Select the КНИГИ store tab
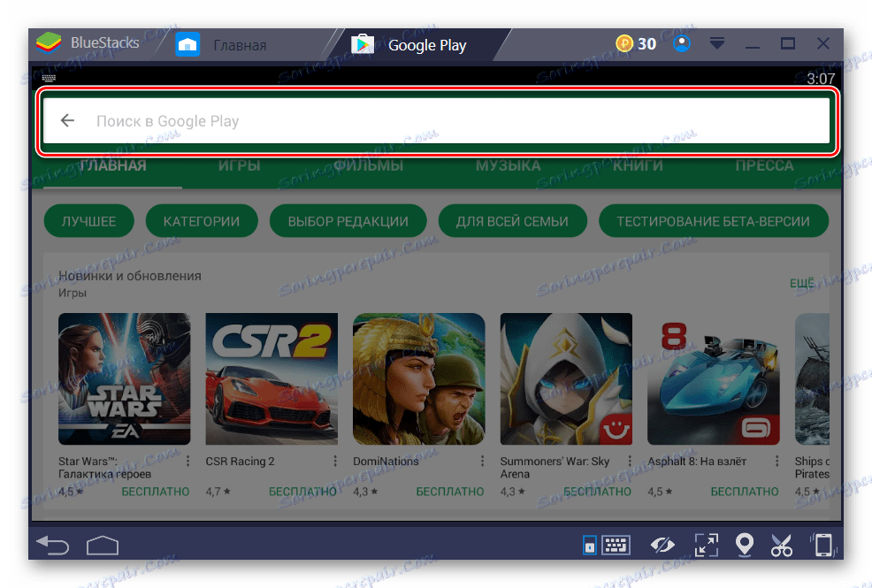The height and width of the screenshot is (588, 872). 638,165
